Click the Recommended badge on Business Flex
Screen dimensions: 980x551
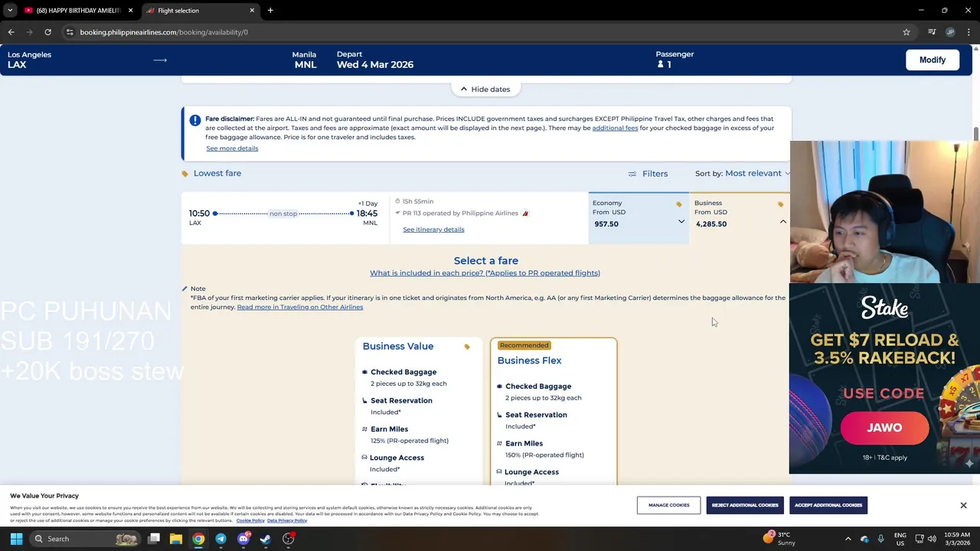pyautogui.click(x=524, y=345)
